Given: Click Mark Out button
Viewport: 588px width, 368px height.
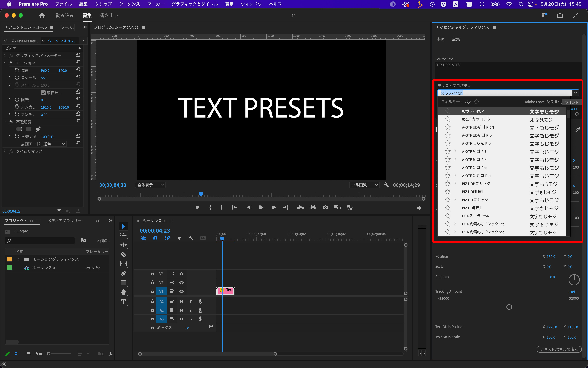Looking at the screenshot, I should coord(221,207).
